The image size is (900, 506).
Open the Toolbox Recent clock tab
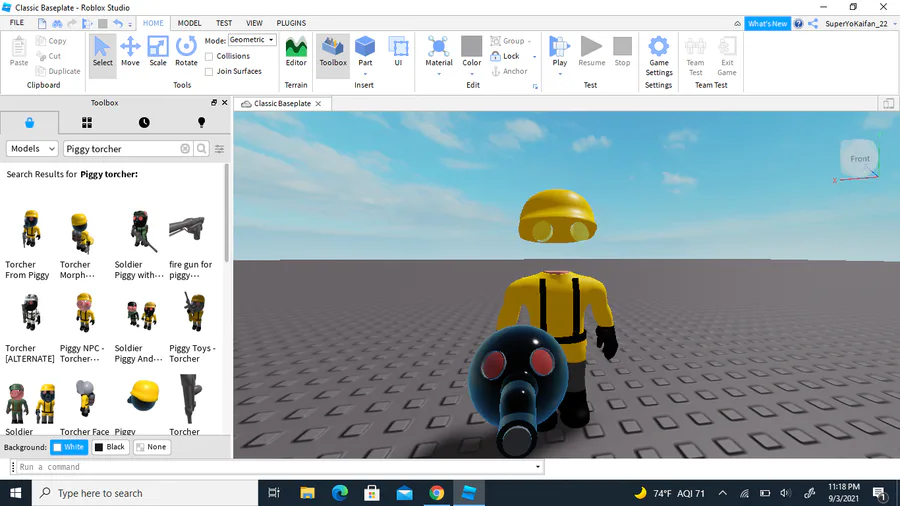coord(144,122)
